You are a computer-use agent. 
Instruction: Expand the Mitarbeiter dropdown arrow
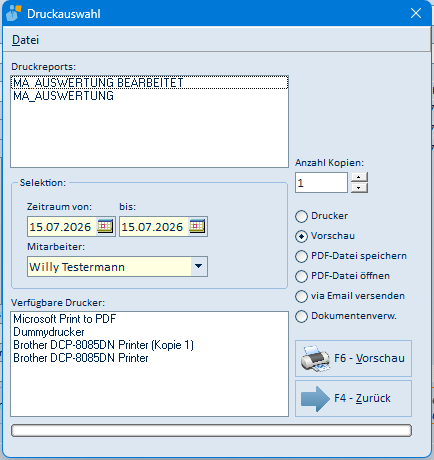pyautogui.click(x=199, y=266)
